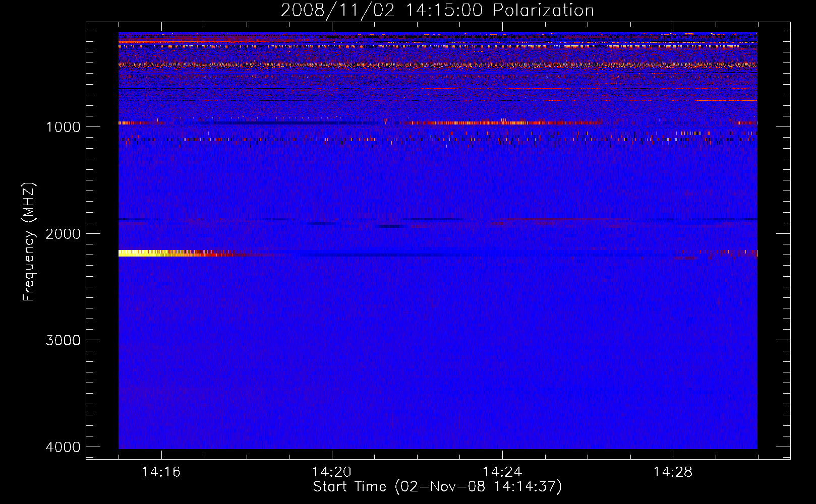Click the "Start Time (02-Nov-08 14:14:37)" axis label
This screenshot has width=816, height=504.
437,487
